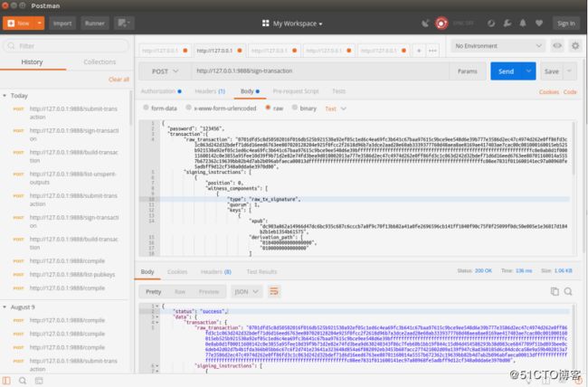Add a new request tab with plus icon
The image size is (588, 387).
pyautogui.click(x=419, y=51)
